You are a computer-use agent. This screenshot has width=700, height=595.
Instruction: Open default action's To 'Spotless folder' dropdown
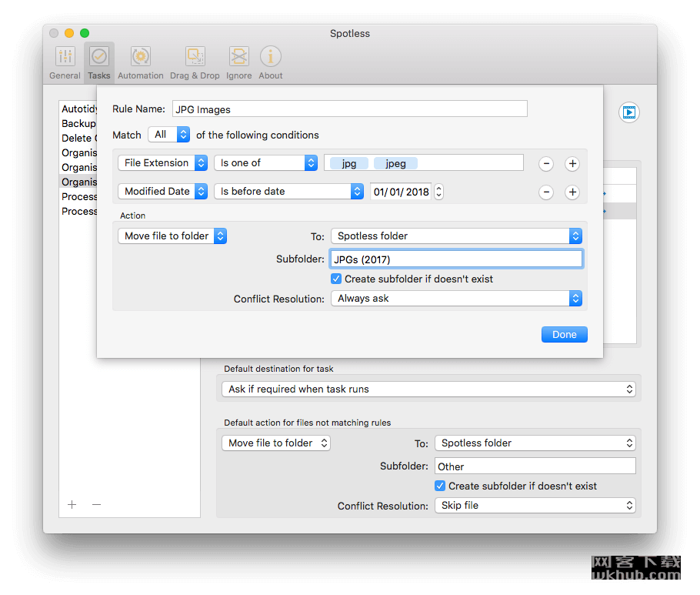535,443
